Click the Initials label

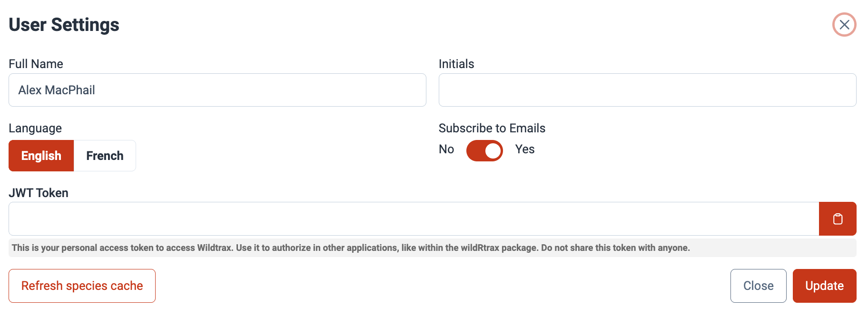(456, 64)
